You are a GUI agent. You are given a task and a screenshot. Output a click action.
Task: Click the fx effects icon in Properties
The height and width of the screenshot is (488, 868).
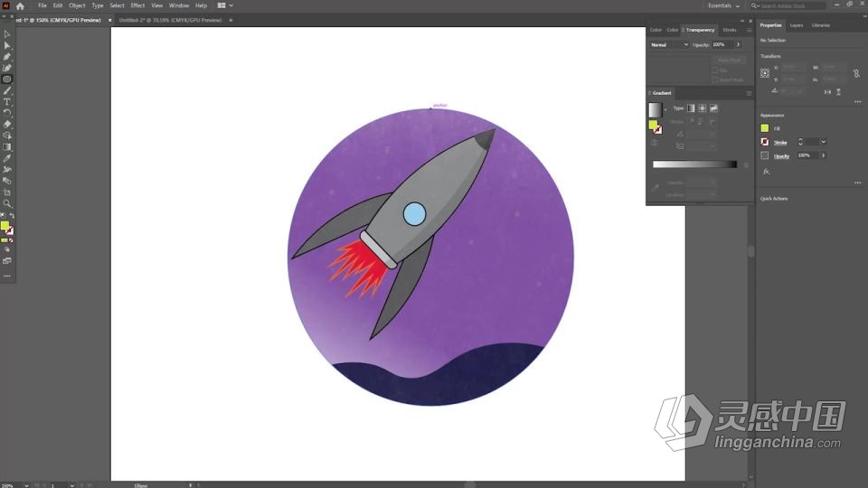coord(767,172)
